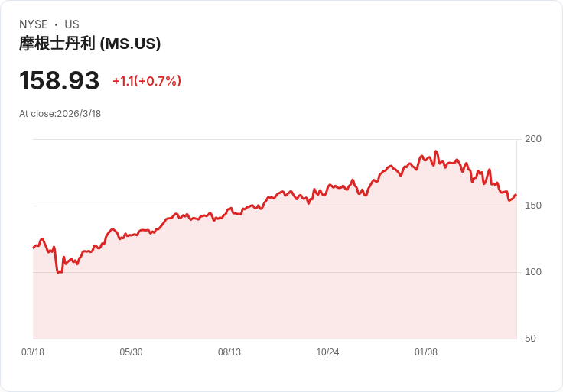Click the 03/18 date on x-axis
Screen dimensions: 563x392
click(33, 352)
